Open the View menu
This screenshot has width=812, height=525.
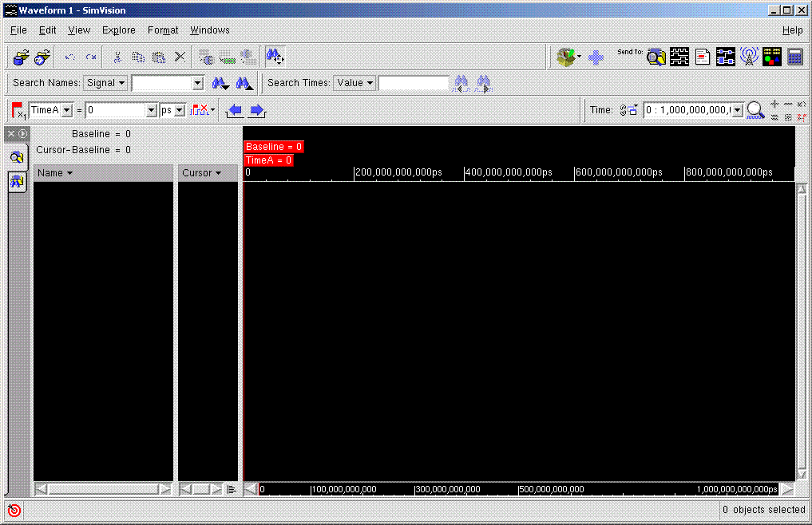[x=79, y=30]
